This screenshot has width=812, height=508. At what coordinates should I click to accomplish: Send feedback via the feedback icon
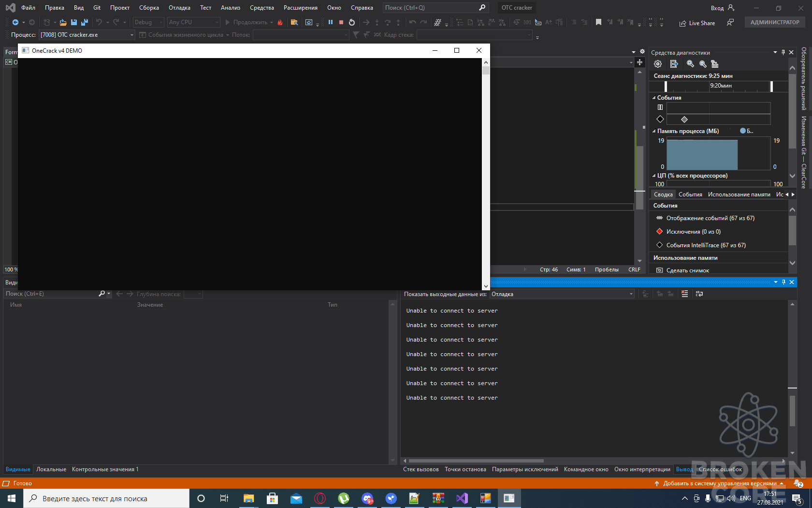[x=730, y=22]
